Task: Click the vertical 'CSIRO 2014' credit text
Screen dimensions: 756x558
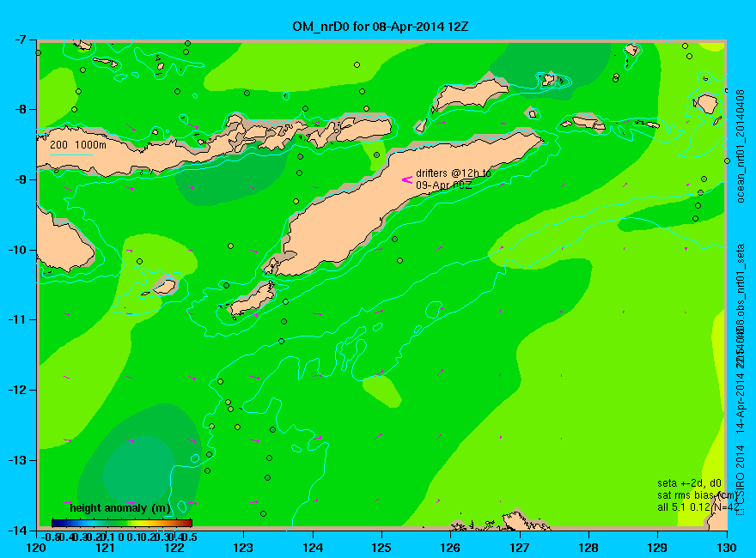Action: point(741,476)
